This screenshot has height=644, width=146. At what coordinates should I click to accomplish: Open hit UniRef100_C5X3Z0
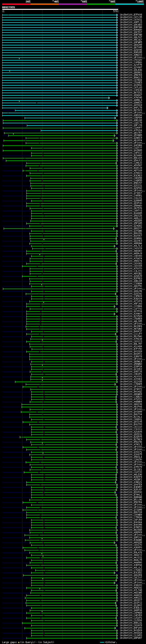[131, 60]
